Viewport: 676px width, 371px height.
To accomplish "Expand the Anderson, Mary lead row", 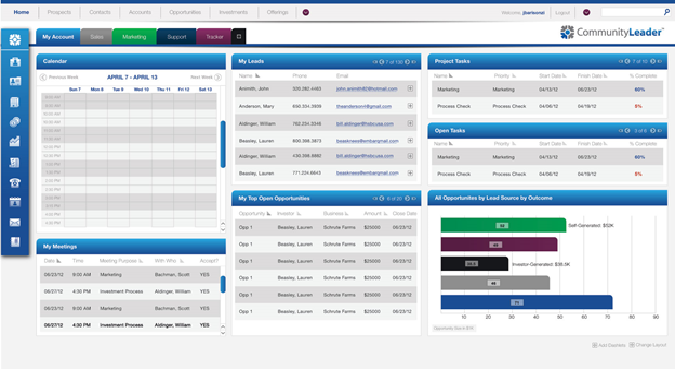I will 410,106.
